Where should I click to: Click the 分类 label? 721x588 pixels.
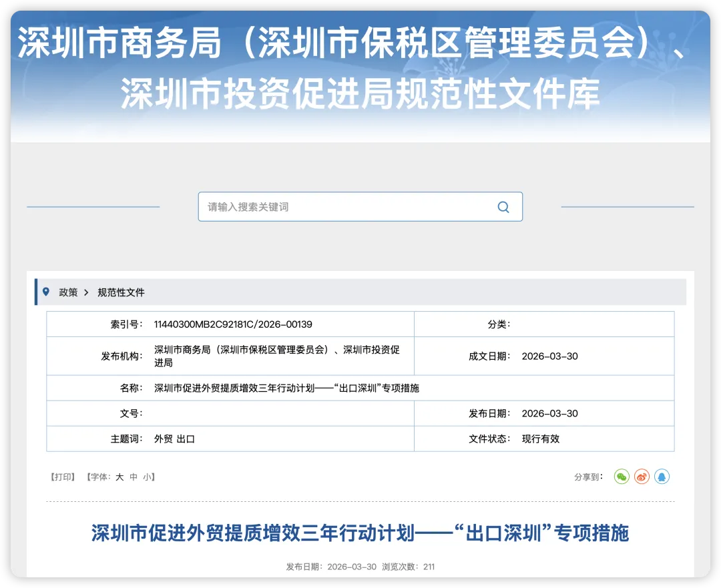(499, 324)
